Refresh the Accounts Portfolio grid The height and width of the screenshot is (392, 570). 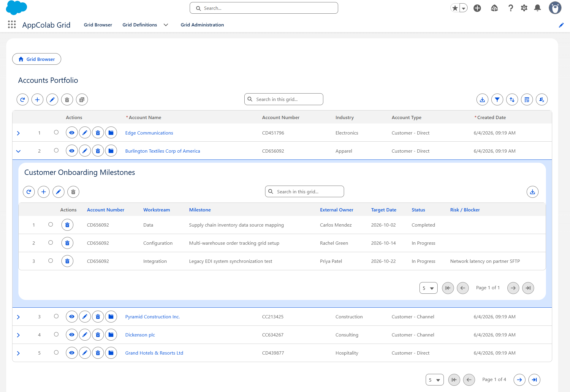[x=23, y=100]
